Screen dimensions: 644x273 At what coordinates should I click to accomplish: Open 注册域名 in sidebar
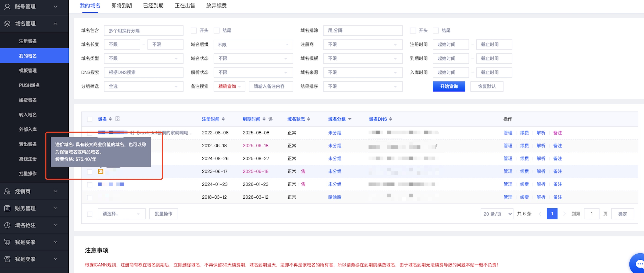click(28, 41)
